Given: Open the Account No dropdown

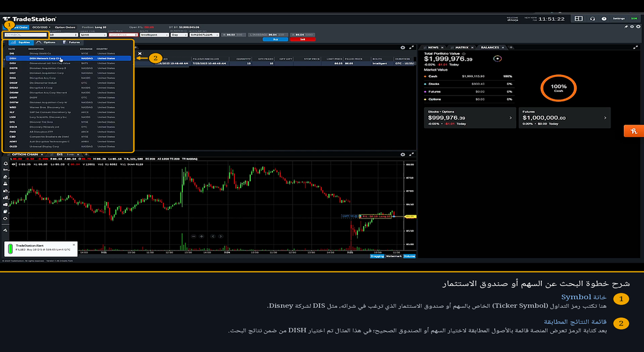Looking at the screenshot, I should (204, 35).
